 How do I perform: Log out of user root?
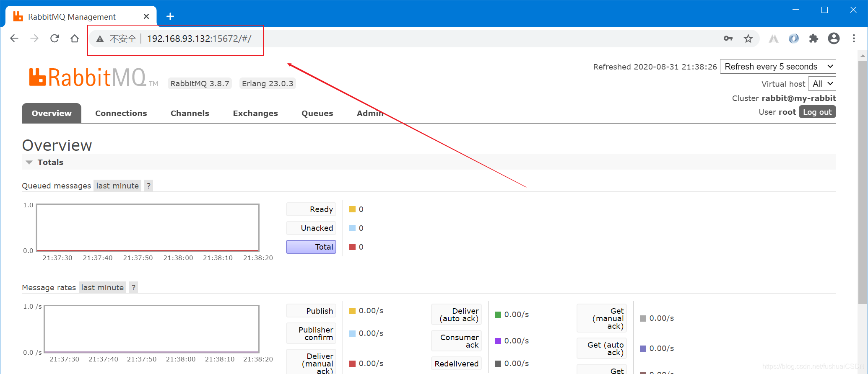coord(817,112)
